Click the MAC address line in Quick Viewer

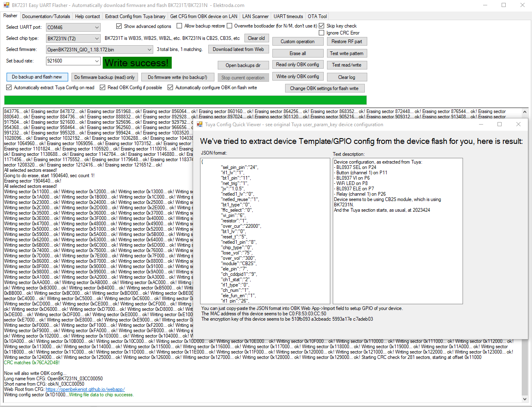pyautogui.click(x=264, y=314)
